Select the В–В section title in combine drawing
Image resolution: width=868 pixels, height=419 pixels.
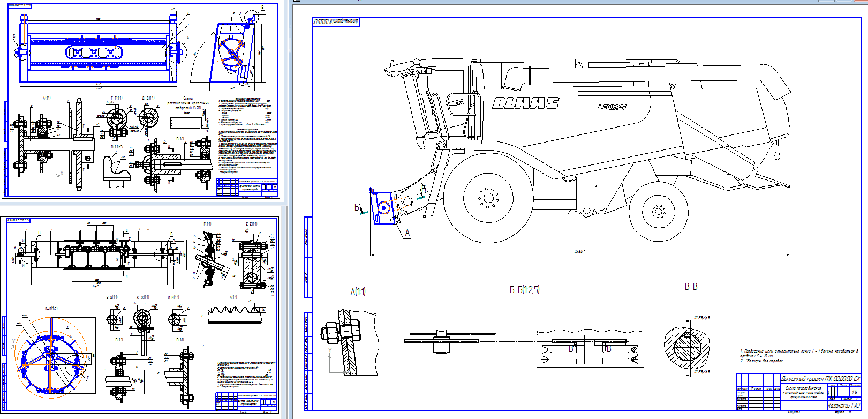click(691, 287)
